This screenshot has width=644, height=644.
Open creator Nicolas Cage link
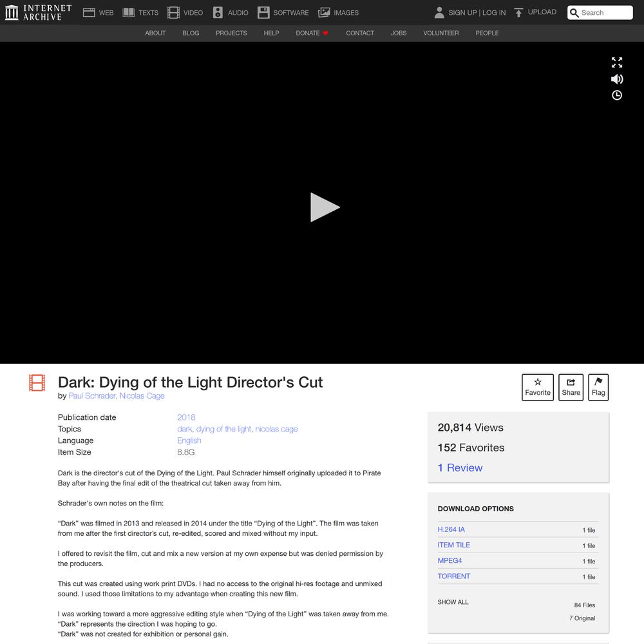(x=142, y=396)
